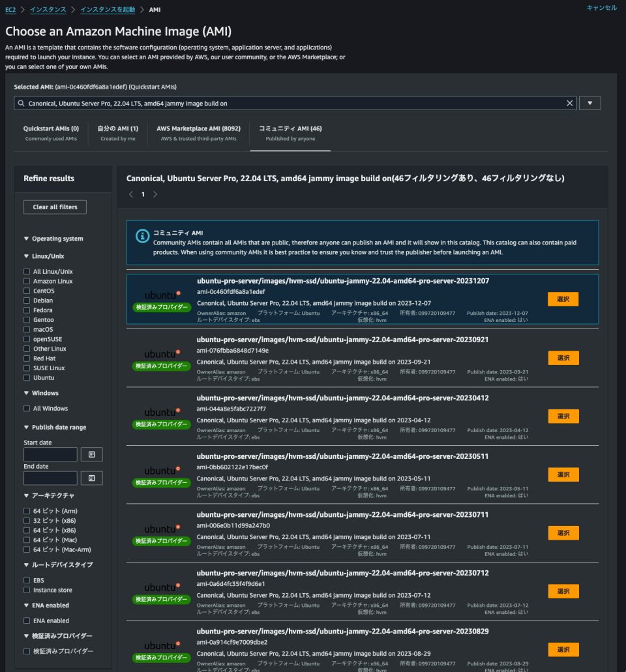Click the Clear all filters button

(x=55, y=207)
